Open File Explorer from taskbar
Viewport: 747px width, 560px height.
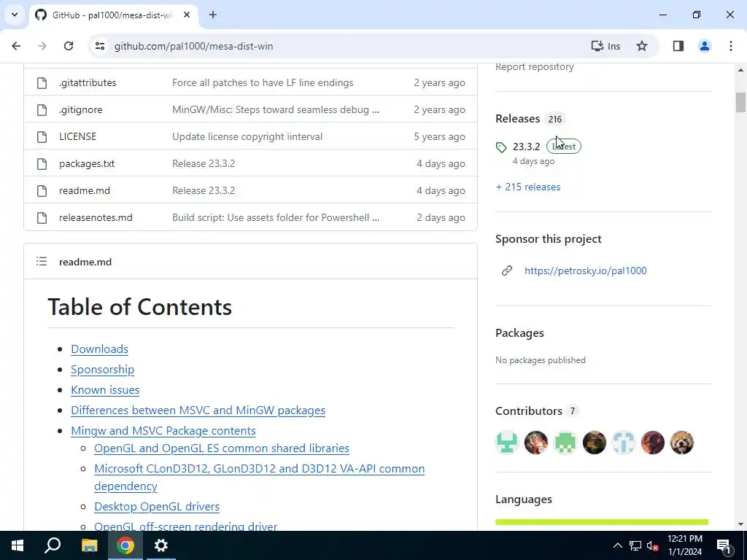pyautogui.click(x=89, y=545)
